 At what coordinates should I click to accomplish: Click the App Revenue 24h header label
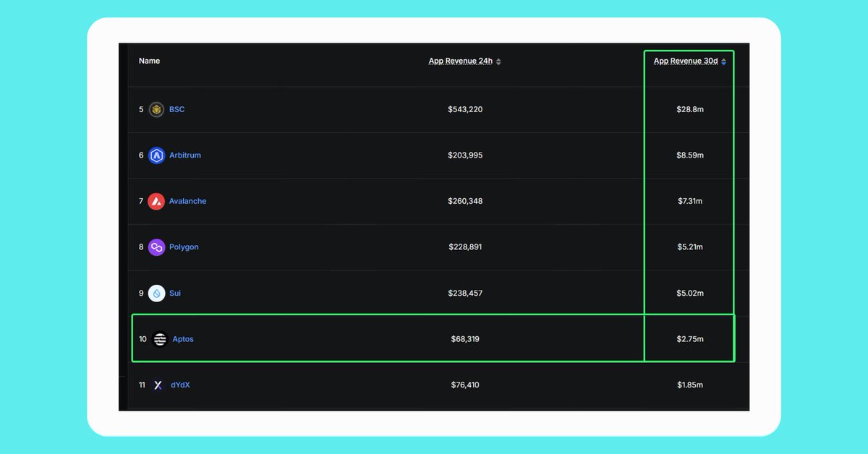click(461, 61)
